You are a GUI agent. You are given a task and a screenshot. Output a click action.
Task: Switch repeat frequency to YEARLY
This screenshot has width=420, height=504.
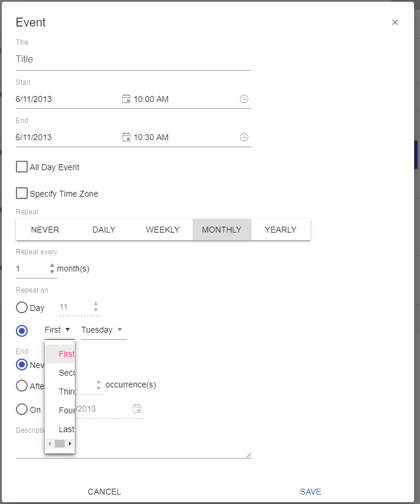tap(280, 230)
